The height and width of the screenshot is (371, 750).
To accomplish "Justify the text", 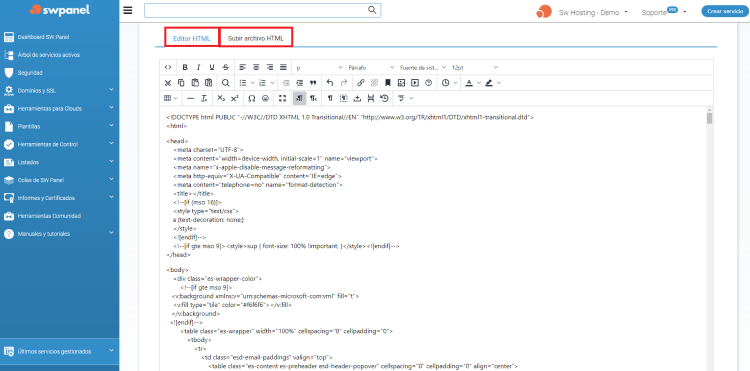I will coord(283,67).
